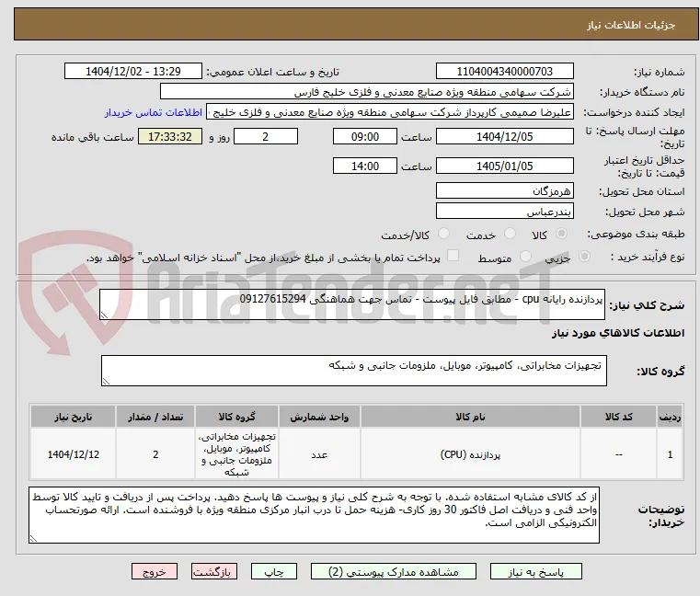Toggle the Islamic treasury payment checkbox
The height and width of the screenshot is (596, 700).
[453, 256]
